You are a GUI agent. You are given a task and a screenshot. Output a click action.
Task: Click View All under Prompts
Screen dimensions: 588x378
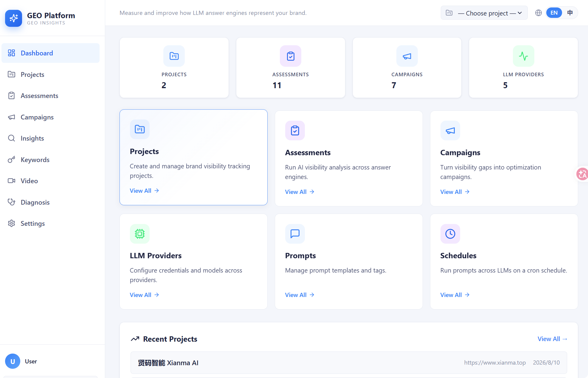300,295
